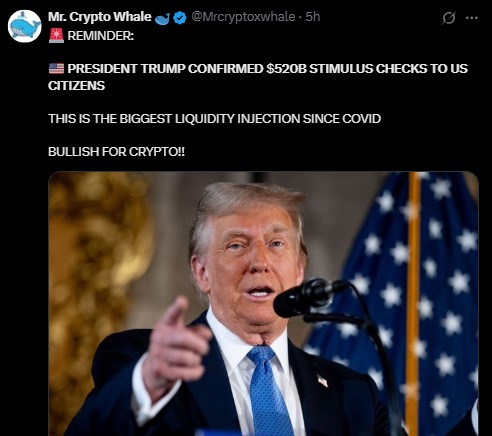The width and height of the screenshot is (492, 436).
Task: Open the 5h timestamp permalink
Action: click(313, 17)
